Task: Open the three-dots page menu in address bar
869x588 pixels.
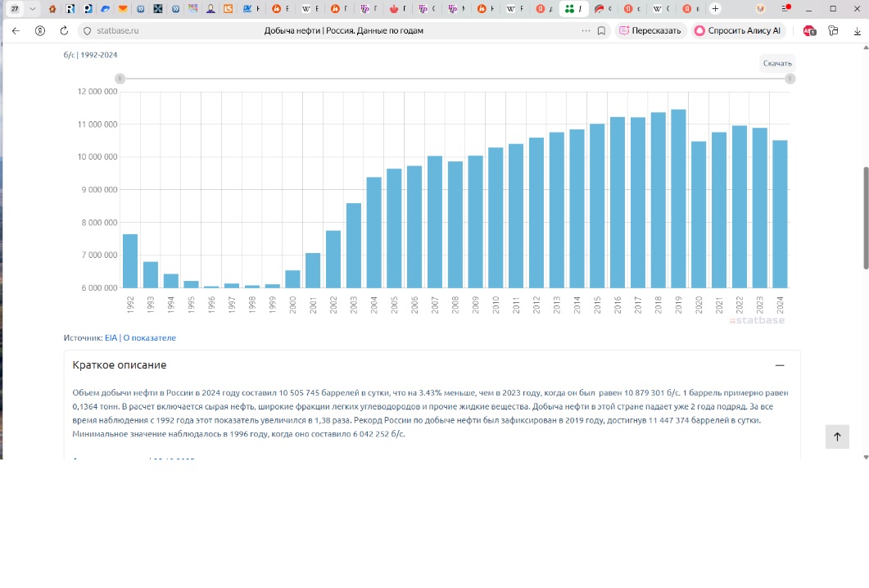Action: tap(586, 30)
